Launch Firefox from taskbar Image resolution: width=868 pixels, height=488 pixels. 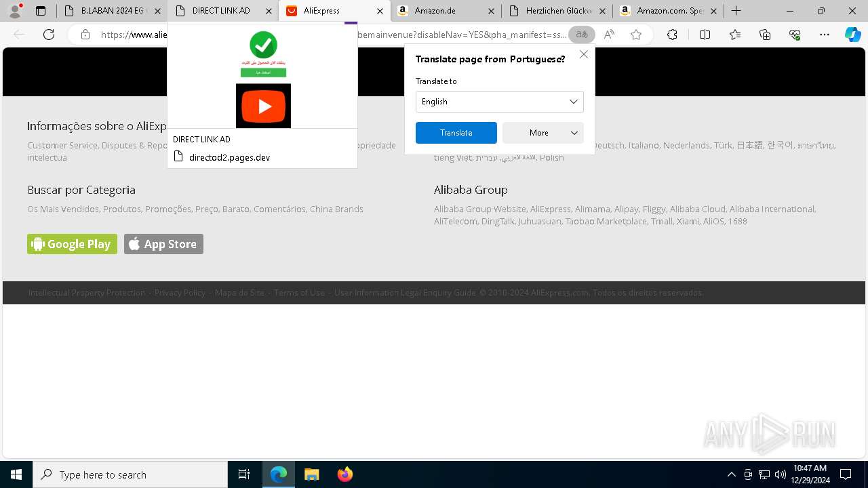(344, 474)
